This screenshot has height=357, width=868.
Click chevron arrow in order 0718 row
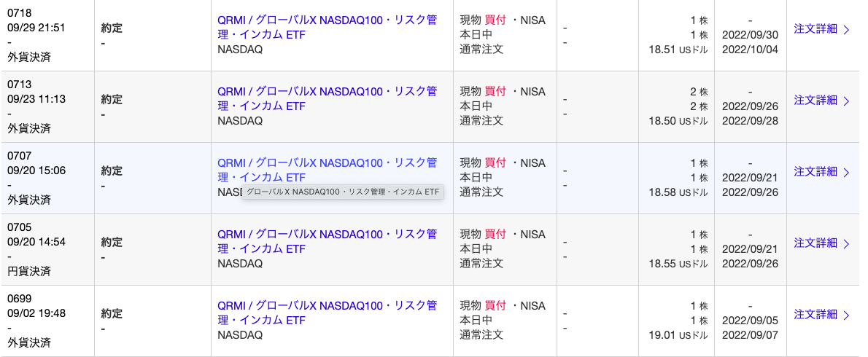[x=846, y=30]
